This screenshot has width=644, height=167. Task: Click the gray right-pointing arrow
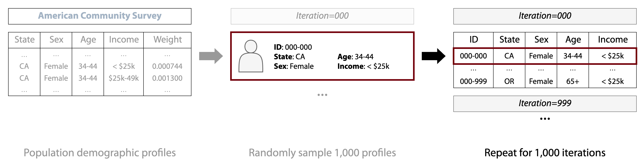pyautogui.click(x=210, y=56)
